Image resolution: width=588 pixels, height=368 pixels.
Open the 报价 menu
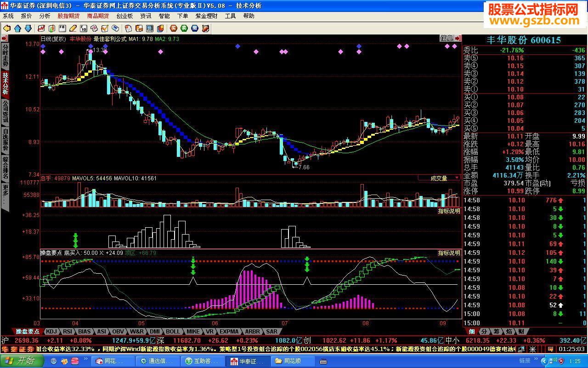pos(27,16)
